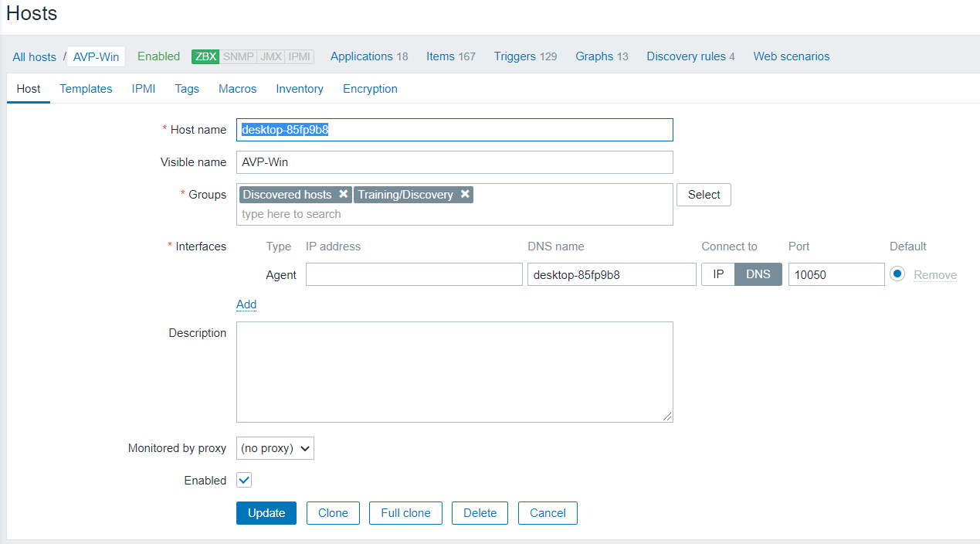
Task: Click inside the Description text area
Action: tap(455, 372)
